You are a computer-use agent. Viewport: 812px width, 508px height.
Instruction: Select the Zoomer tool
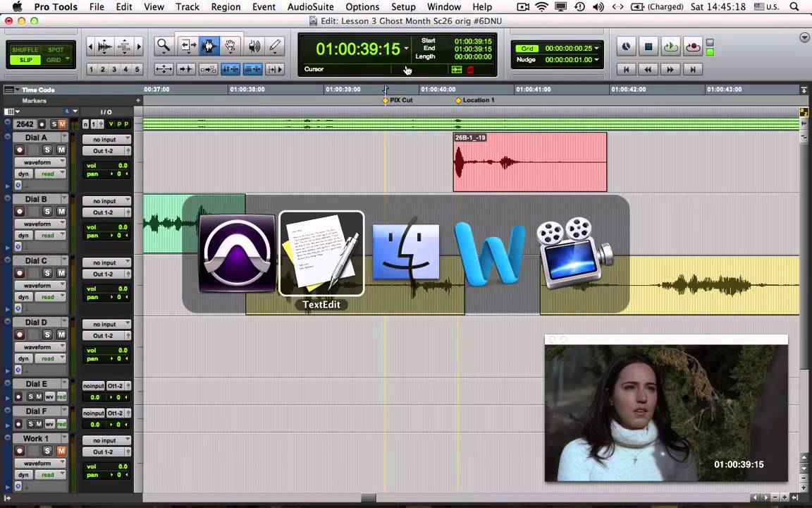164,46
